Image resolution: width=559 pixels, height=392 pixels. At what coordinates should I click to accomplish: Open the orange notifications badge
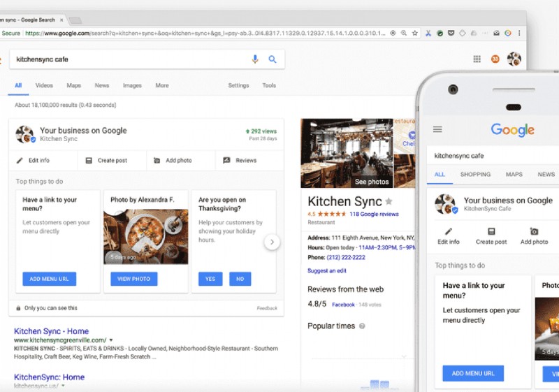pyautogui.click(x=495, y=59)
